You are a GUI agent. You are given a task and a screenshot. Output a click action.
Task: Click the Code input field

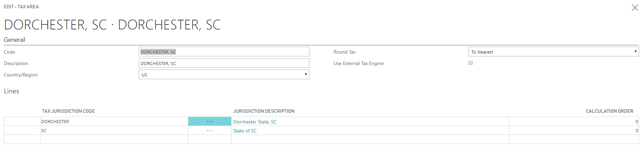pyautogui.click(x=224, y=52)
